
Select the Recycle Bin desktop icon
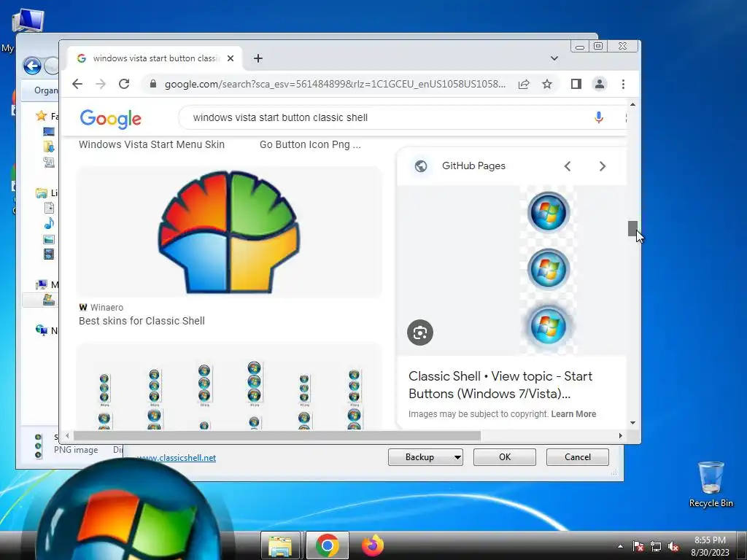711,485
